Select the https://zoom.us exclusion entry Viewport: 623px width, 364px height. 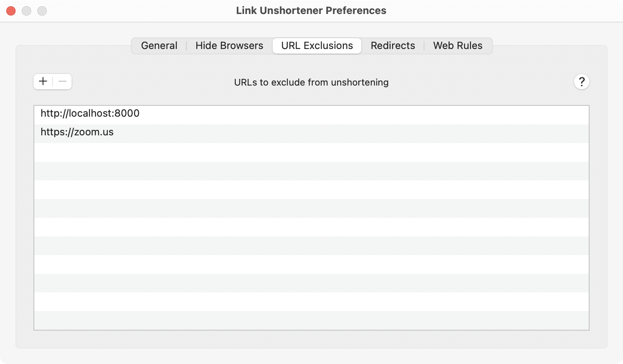(x=77, y=132)
